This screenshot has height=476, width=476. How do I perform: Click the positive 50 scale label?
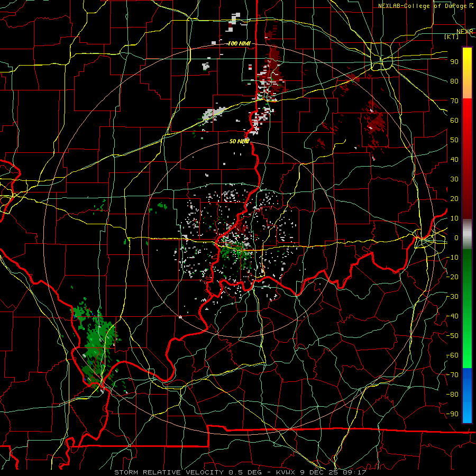tap(454, 140)
